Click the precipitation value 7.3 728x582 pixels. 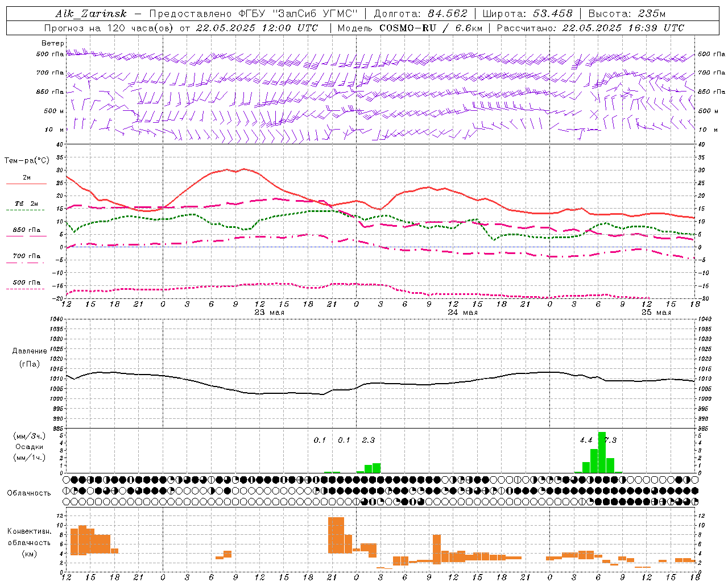(x=610, y=440)
